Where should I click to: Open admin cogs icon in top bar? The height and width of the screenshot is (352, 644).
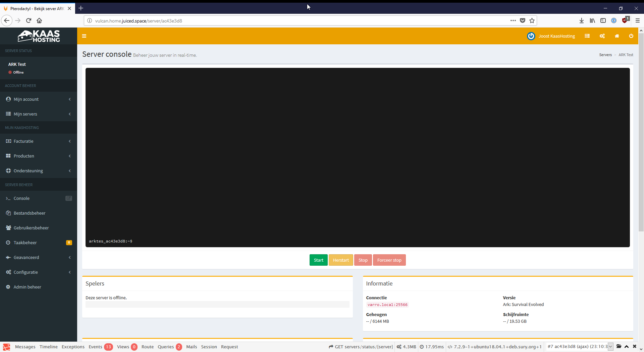[602, 36]
